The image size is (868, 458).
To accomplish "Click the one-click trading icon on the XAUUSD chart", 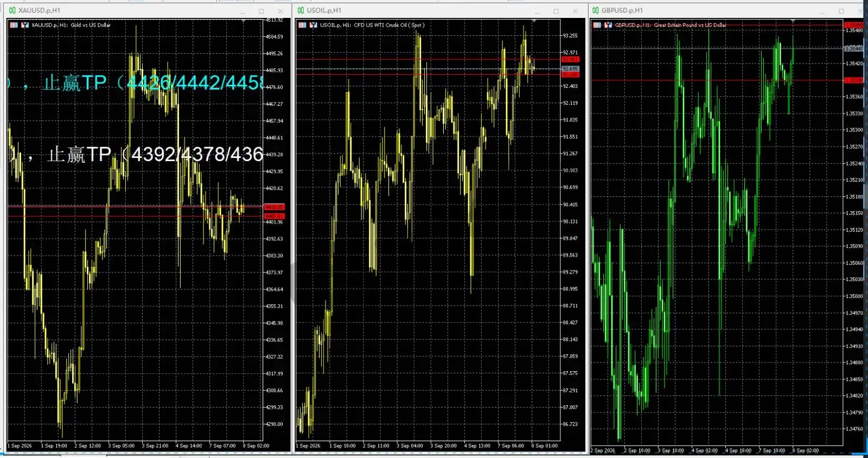I will (x=25, y=25).
